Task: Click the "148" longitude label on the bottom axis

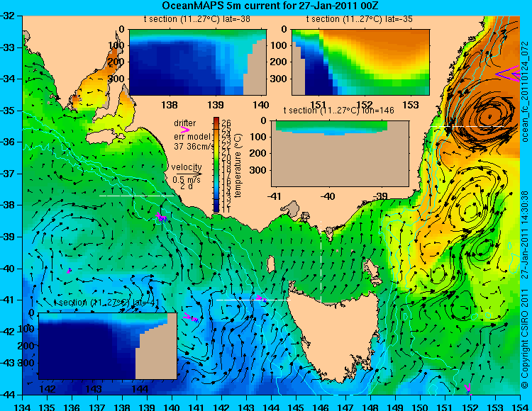Action: tap(370, 407)
